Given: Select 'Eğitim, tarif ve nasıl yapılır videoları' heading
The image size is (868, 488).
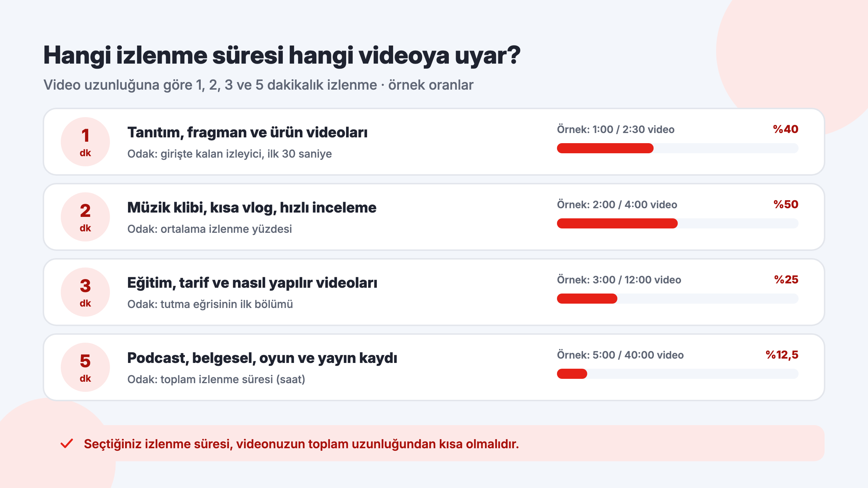Looking at the screenshot, I should click(252, 283).
